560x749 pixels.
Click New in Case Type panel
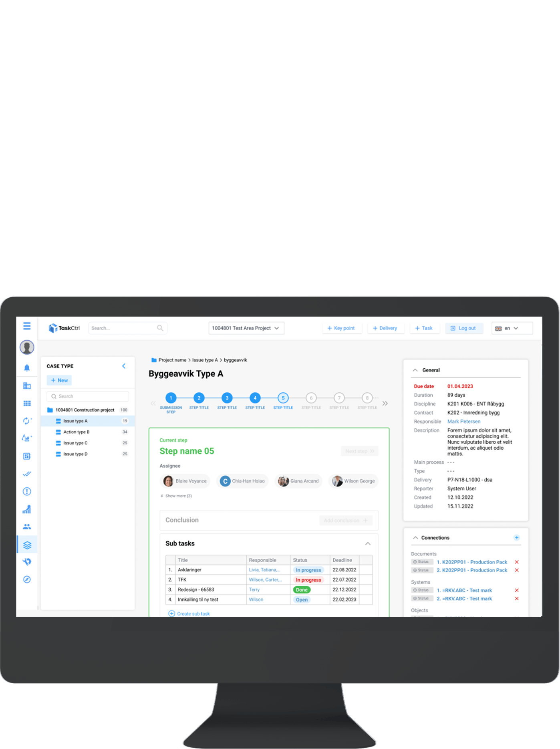point(59,380)
